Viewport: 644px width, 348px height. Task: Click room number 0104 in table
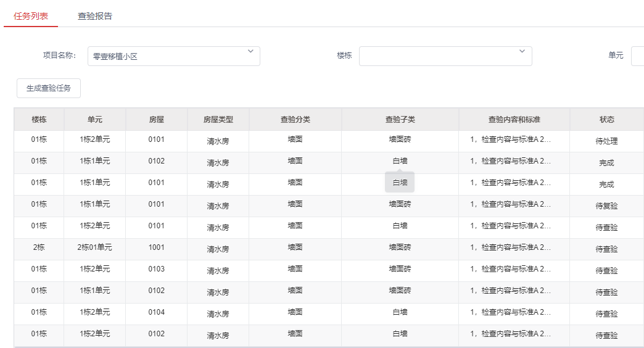coord(156,312)
